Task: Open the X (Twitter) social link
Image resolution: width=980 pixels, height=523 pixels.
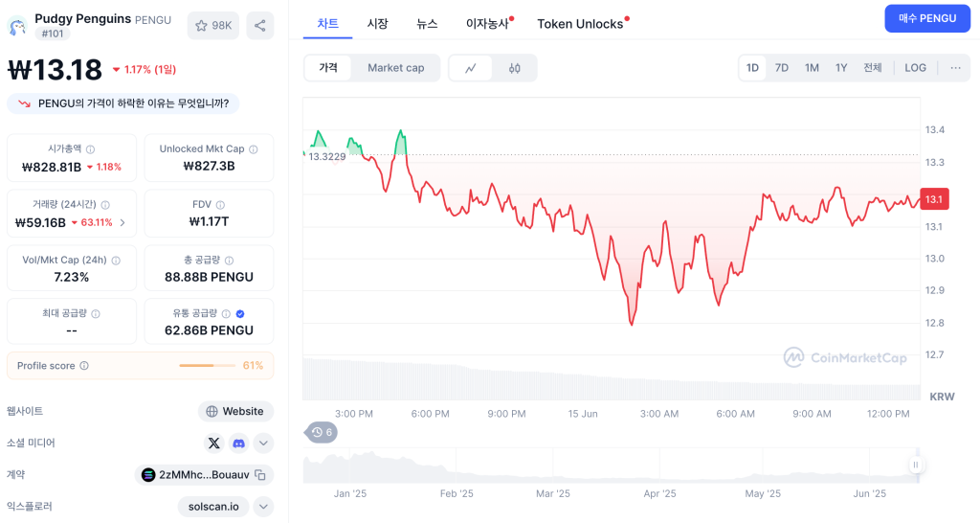Action: (x=213, y=443)
